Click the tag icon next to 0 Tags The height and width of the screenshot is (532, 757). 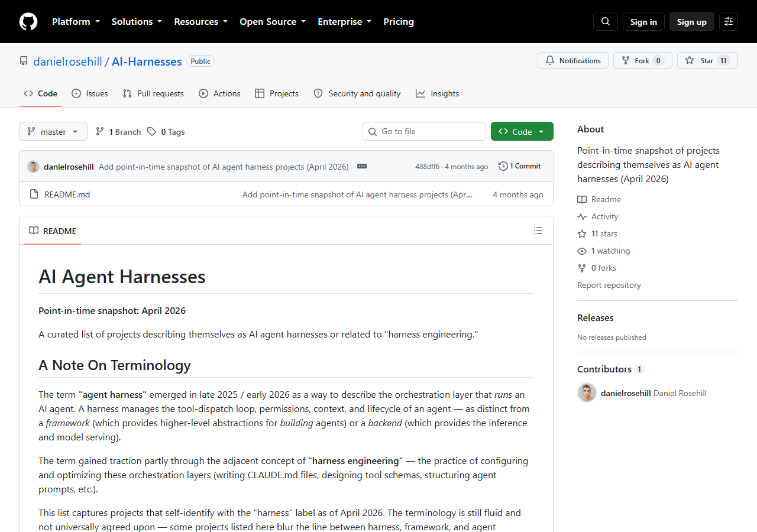coord(152,131)
